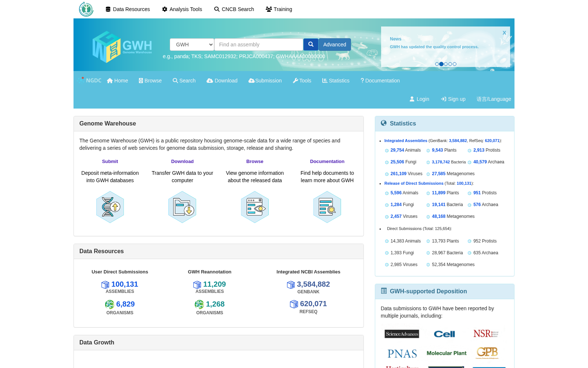Click the Statistics panel globe icon
The width and height of the screenshot is (588, 368).
pyautogui.click(x=384, y=123)
